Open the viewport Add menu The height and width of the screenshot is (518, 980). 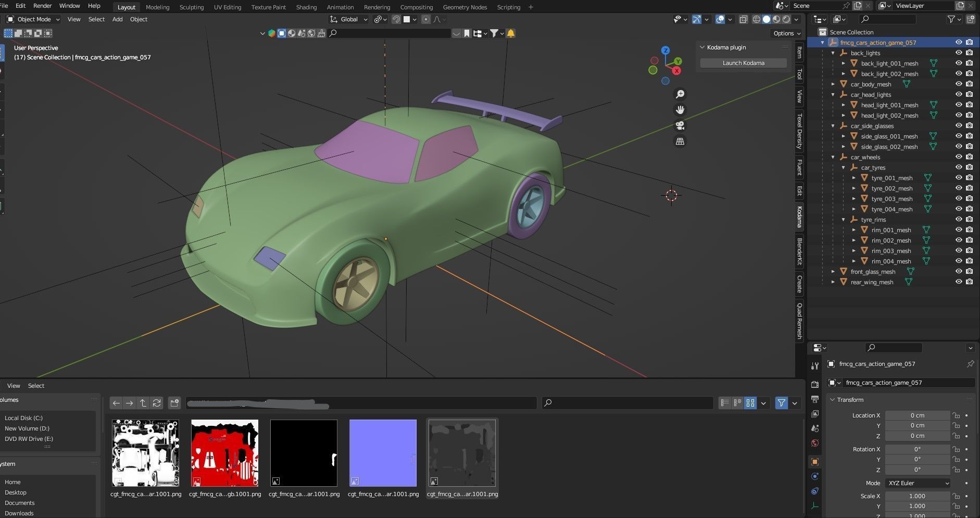coord(118,19)
